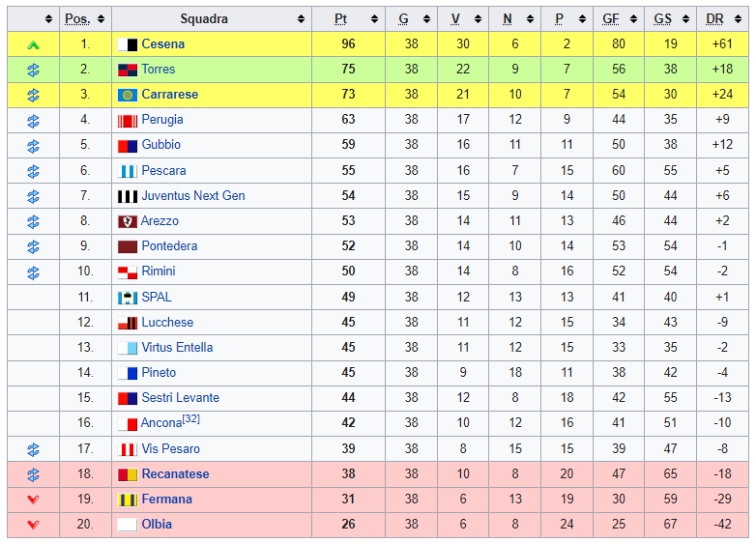Click the playoff icon in the Perugia row
This screenshot has width=756, height=543.
(x=33, y=120)
